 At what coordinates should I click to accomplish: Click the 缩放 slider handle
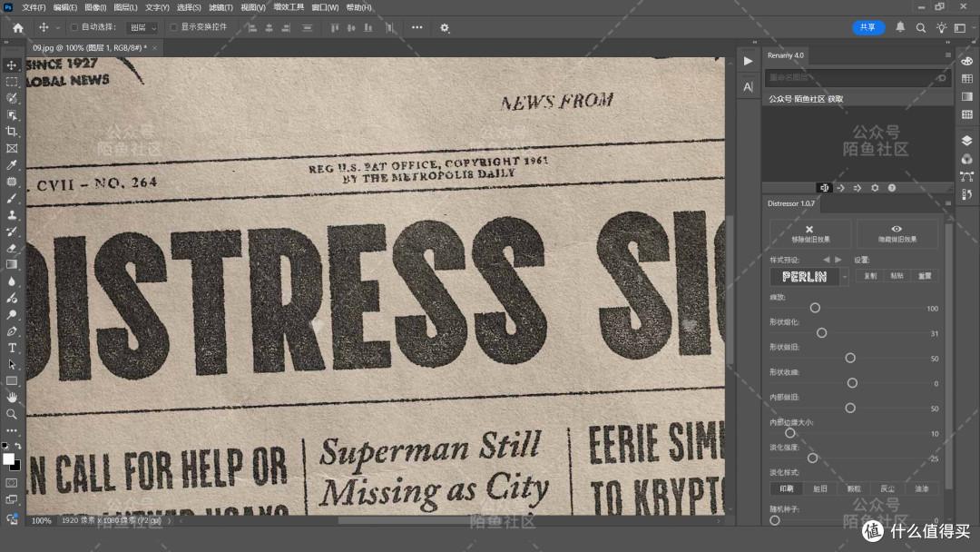tap(815, 308)
